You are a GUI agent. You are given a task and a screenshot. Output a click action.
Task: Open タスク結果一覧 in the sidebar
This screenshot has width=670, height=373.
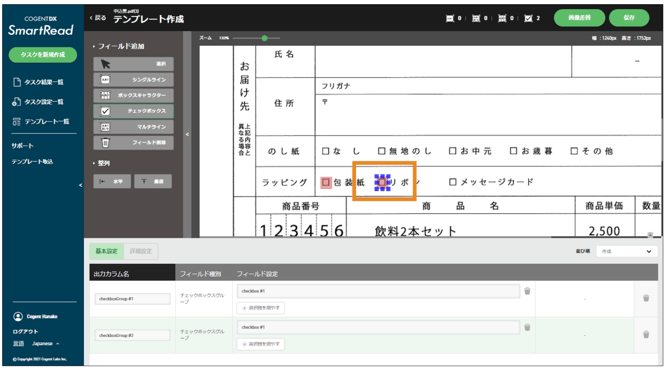[39, 82]
